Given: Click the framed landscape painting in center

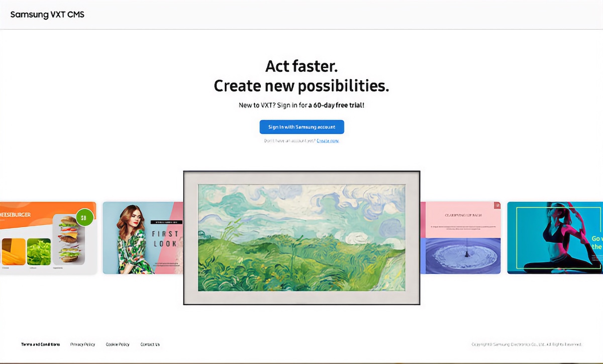Looking at the screenshot, I should pos(301,237).
